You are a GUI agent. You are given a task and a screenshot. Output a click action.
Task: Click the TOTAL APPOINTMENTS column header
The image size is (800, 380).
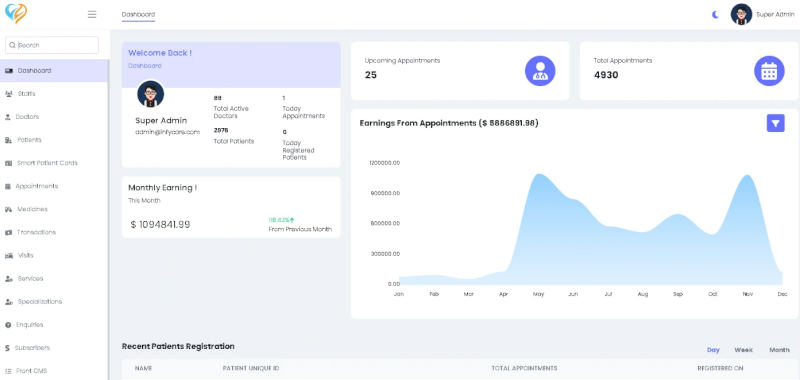(524, 368)
